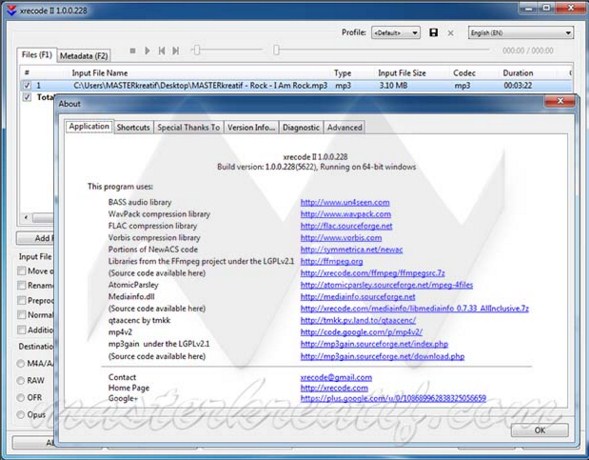Uncheck the checkbox for file row 1
589x460 pixels.
27,86
